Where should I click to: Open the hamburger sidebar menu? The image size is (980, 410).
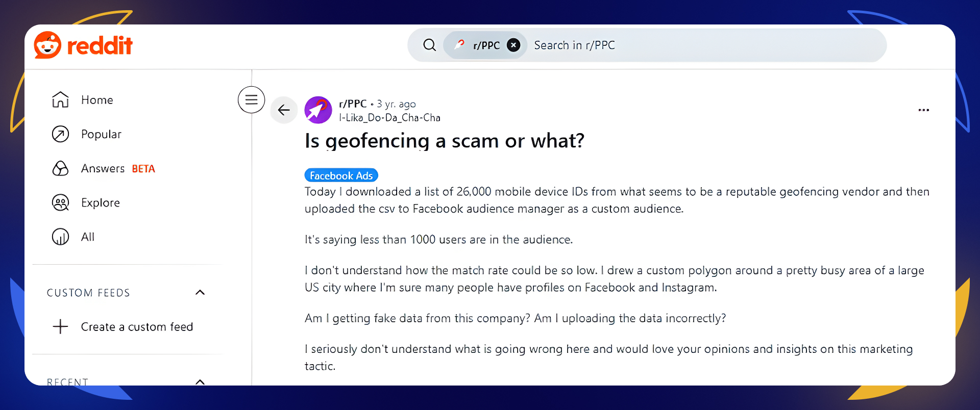251,99
